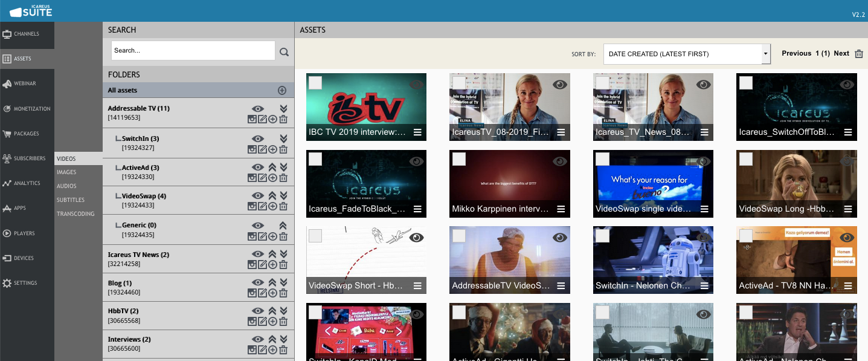Go to Monetization section
The image size is (868, 361).
pos(27,109)
